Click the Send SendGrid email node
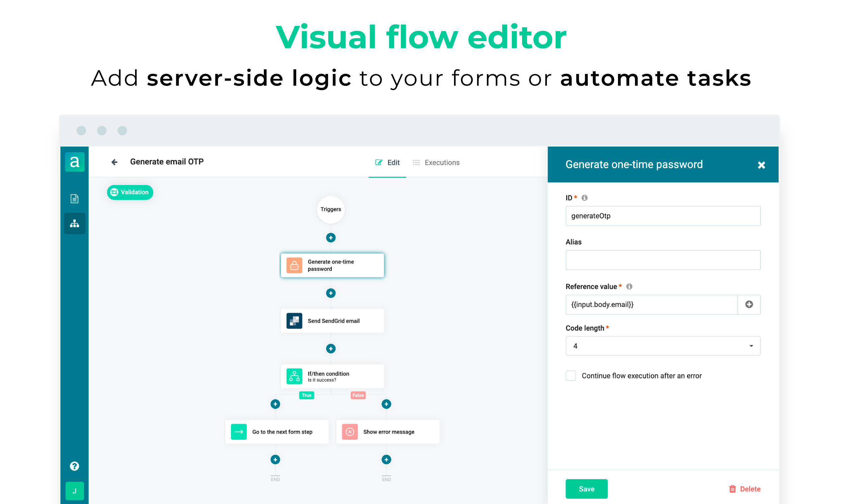The image size is (843, 504). [x=332, y=321]
